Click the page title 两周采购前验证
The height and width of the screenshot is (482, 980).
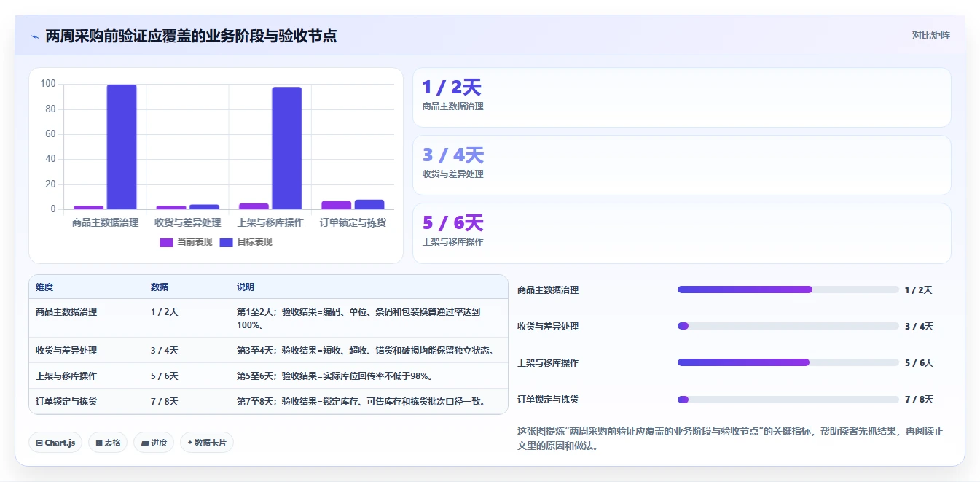click(x=191, y=36)
